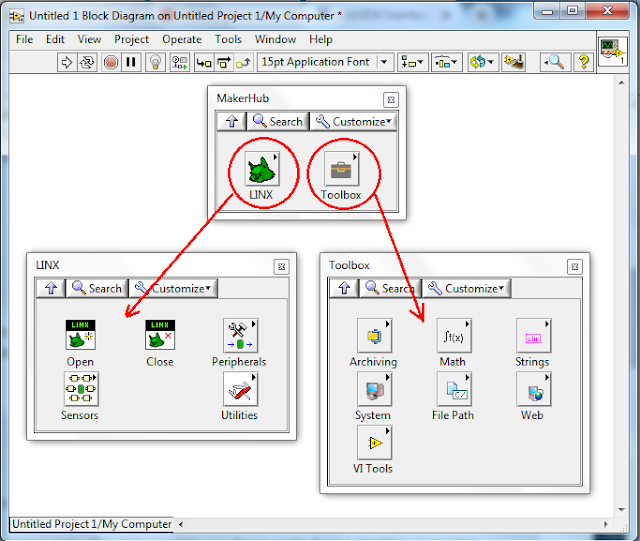Click horizontal scrollbar left arrow
The width and height of the screenshot is (640, 541).
pos(181,524)
